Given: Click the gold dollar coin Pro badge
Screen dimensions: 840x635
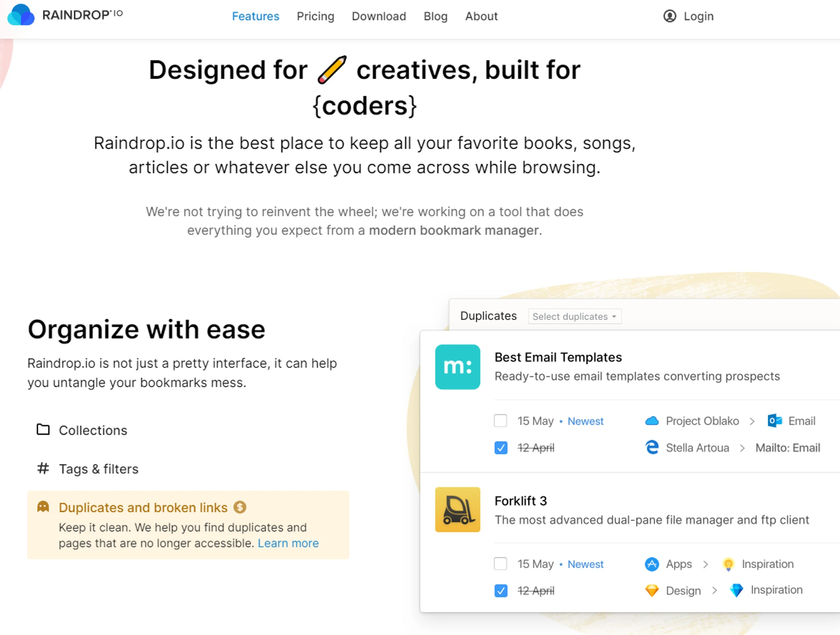Looking at the screenshot, I should [x=240, y=507].
